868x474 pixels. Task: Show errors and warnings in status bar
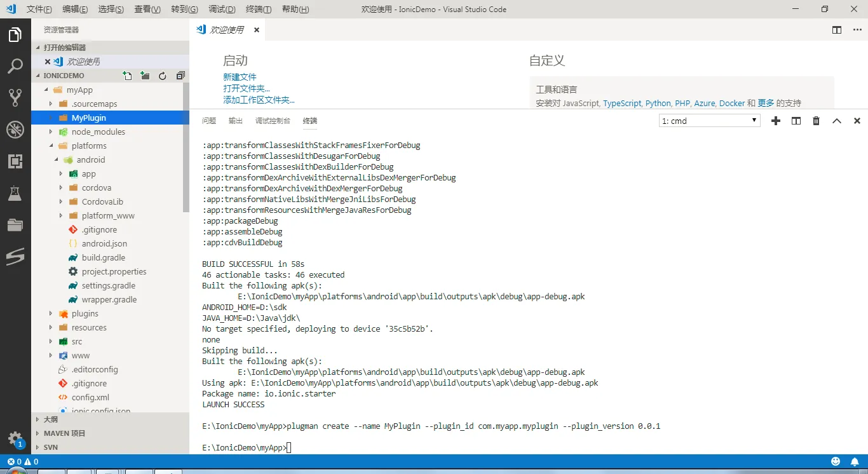pos(23,462)
